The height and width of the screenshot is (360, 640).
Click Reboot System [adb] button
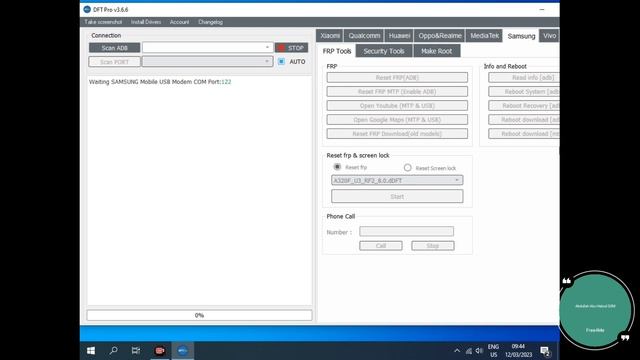click(524, 91)
